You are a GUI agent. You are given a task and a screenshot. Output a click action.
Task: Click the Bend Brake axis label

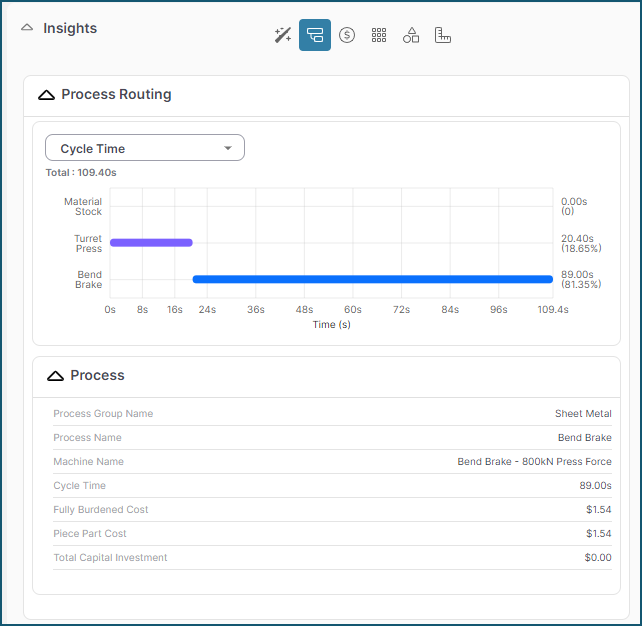89,280
